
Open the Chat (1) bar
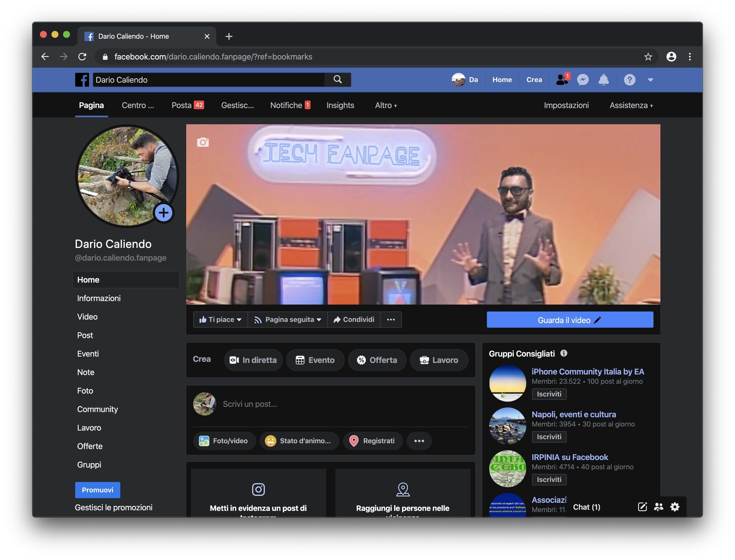point(586,507)
